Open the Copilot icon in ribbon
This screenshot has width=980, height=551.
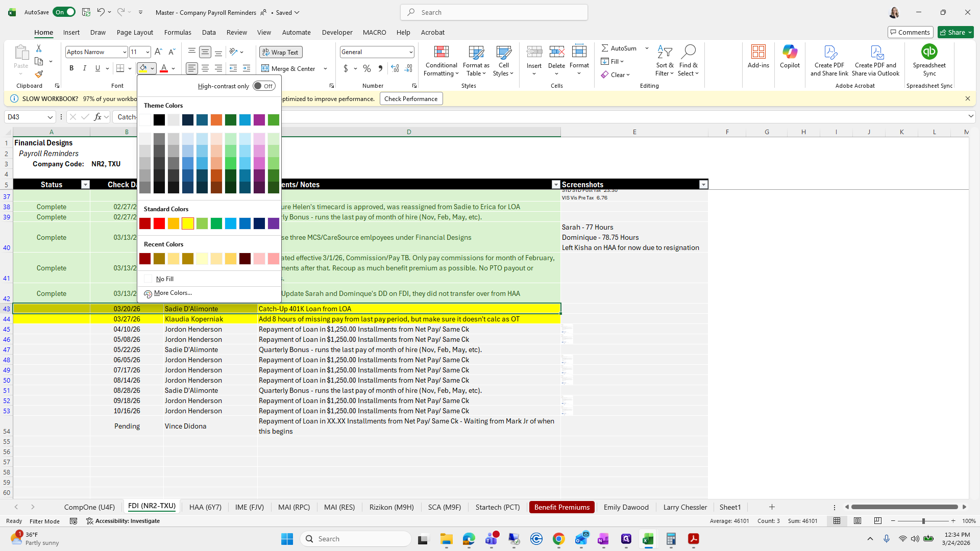pos(790,53)
